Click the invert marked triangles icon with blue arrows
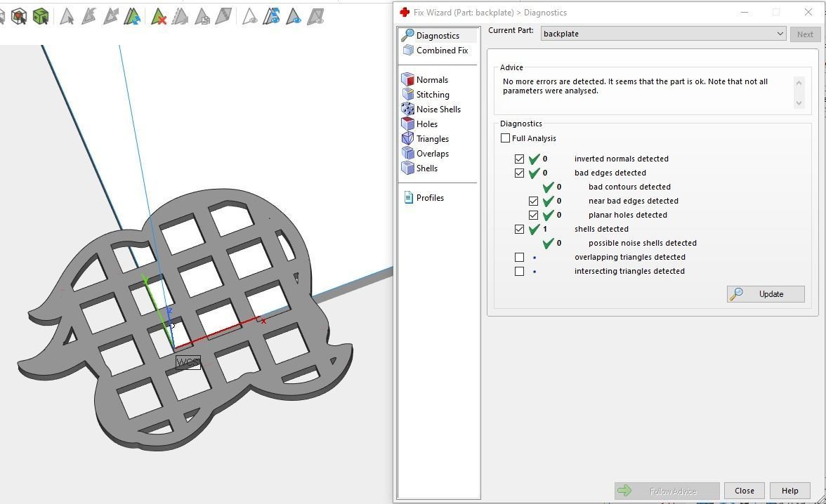The image size is (826, 504). point(132,16)
